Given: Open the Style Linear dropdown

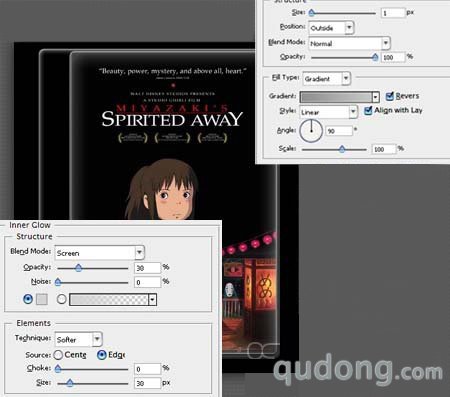Looking at the screenshot, I should click(329, 112).
